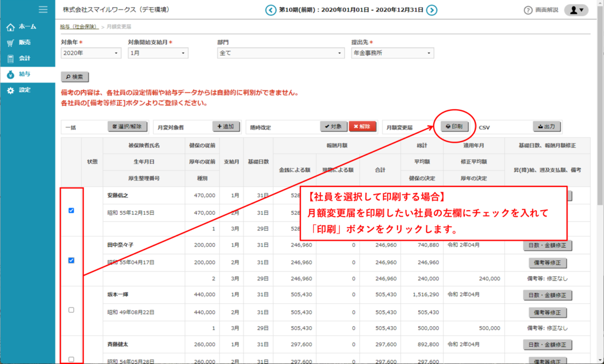604x364 pixels.
Task: Click the name 安藤信之 in the table
Action: click(x=118, y=195)
